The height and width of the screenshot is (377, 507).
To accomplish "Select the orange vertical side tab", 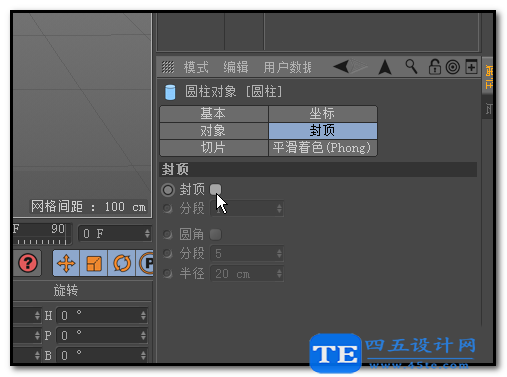I will pos(489,76).
